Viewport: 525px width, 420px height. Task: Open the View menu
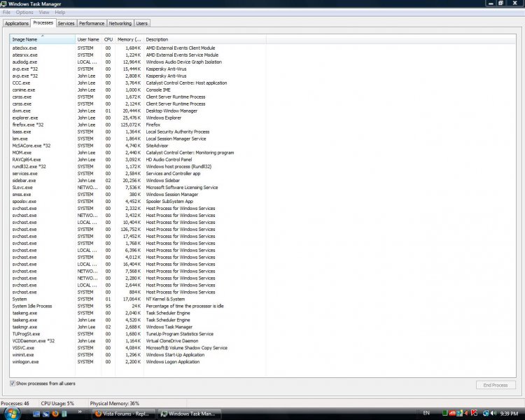pyautogui.click(x=44, y=12)
